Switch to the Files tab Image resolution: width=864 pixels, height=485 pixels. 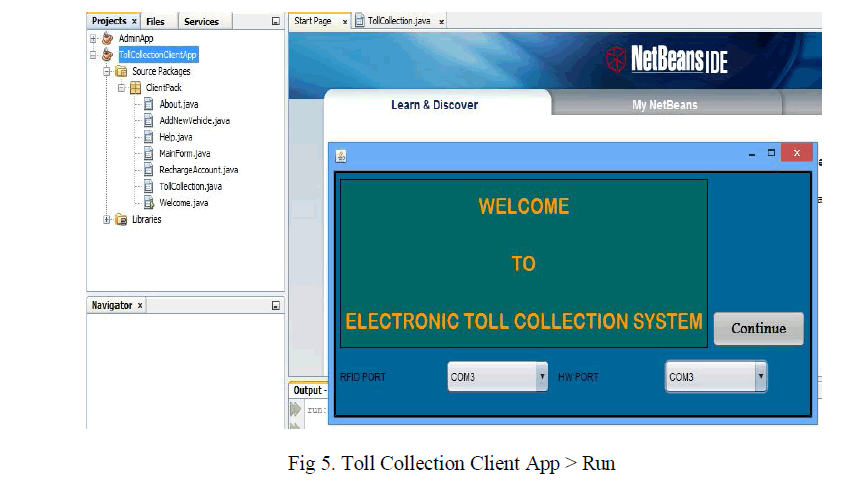155,21
